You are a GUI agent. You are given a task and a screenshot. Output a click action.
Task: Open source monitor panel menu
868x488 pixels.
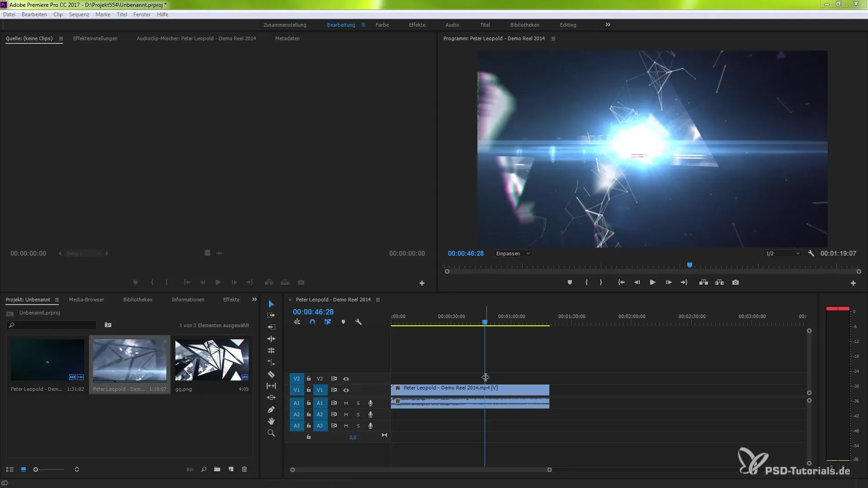pyautogui.click(x=61, y=38)
